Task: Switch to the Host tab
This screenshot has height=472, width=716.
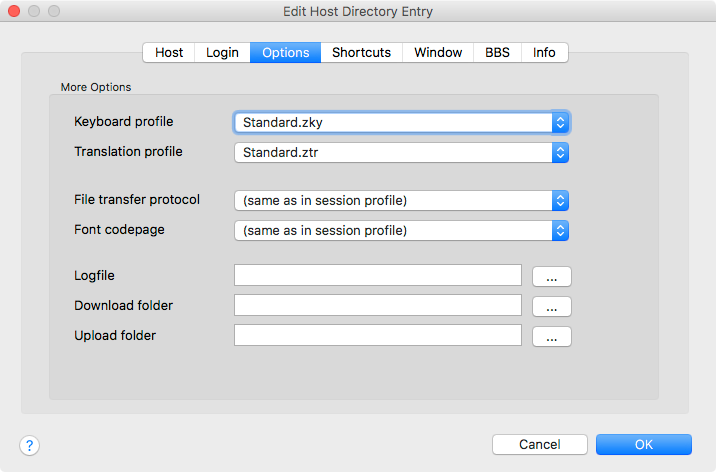Action: (169, 52)
